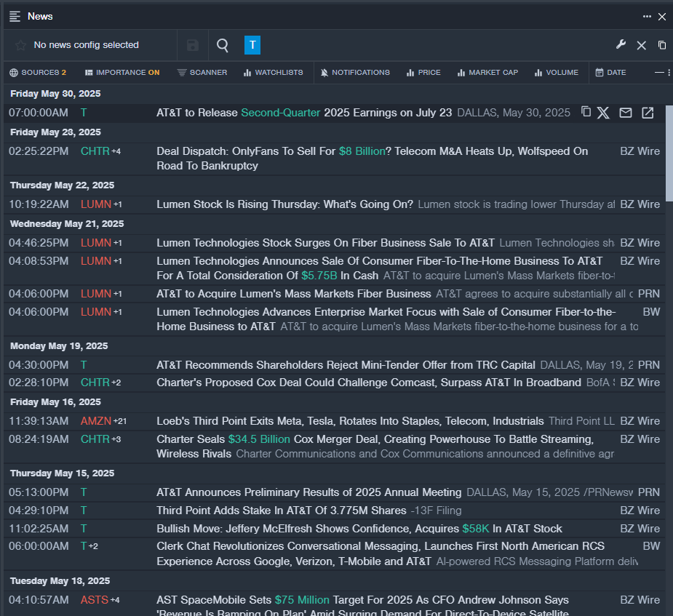Click the vertical dots at filter bar end
673x616 pixels.
[669, 73]
